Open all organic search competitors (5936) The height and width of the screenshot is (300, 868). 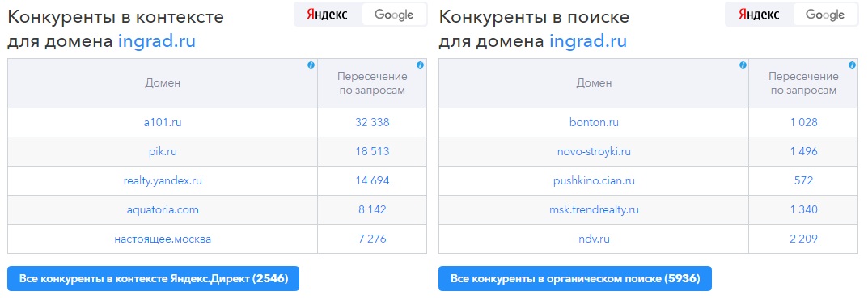[x=575, y=278]
